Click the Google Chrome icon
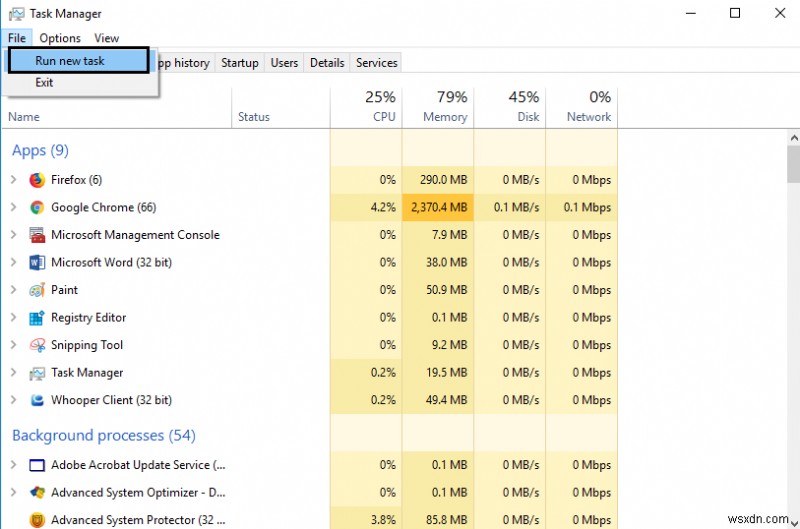 [37, 208]
